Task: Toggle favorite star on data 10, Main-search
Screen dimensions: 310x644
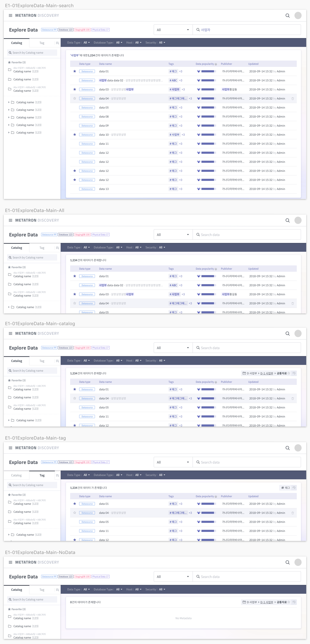Action: pos(75,135)
